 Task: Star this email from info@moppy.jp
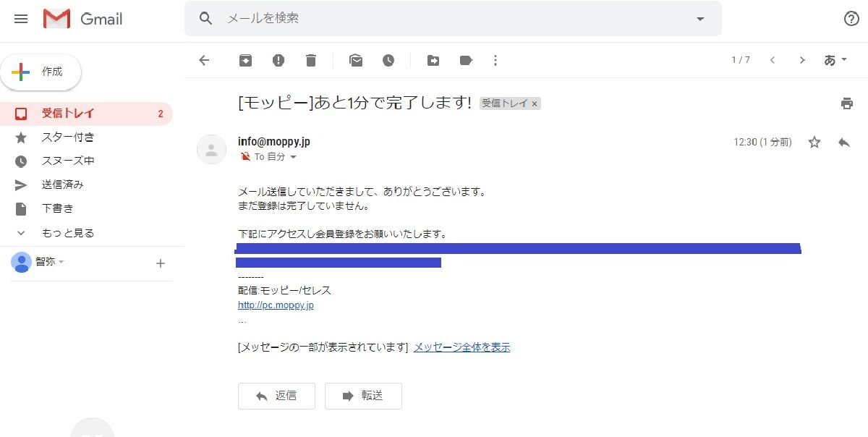click(x=814, y=143)
